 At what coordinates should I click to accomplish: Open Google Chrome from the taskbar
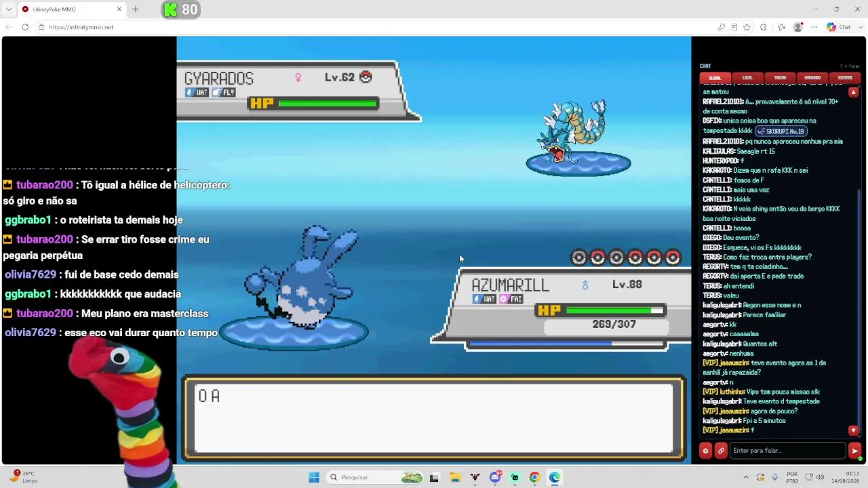click(534, 477)
